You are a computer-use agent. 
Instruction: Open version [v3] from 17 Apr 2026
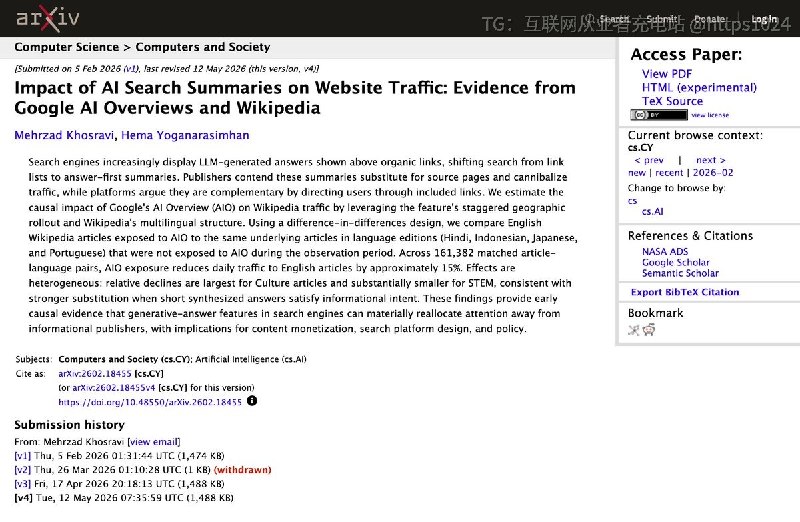[22, 484]
